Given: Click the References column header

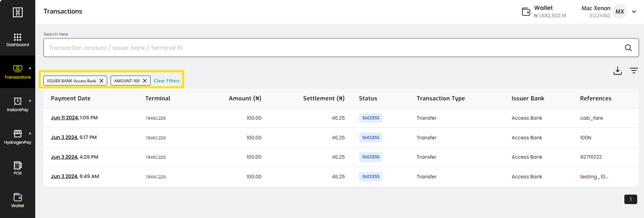Looking at the screenshot, I should click(595, 99).
